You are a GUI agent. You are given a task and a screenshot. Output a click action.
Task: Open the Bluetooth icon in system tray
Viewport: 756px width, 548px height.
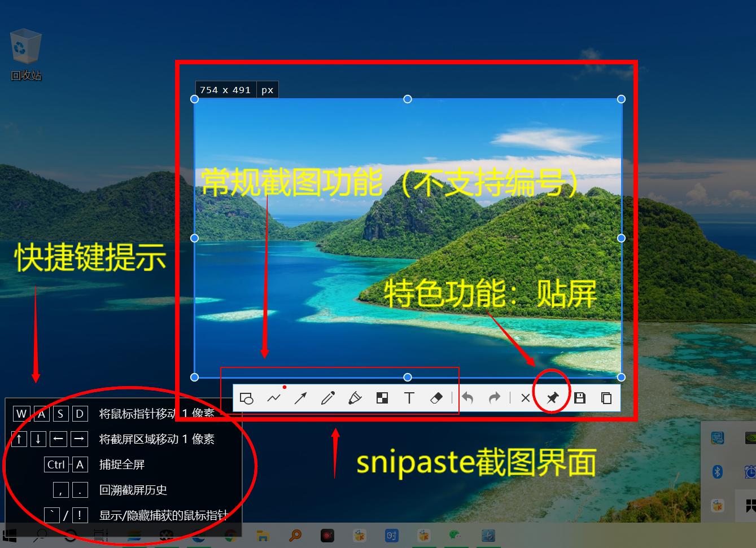(x=718, y=471)
